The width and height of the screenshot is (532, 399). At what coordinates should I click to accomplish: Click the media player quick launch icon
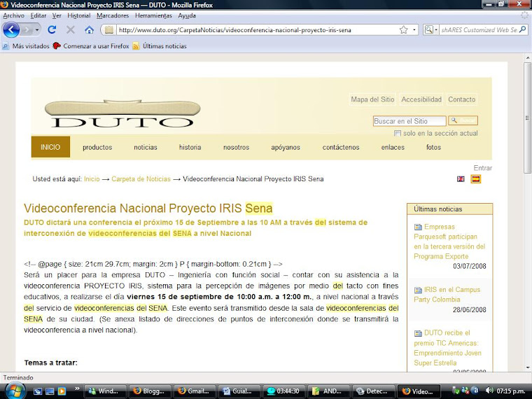point(62,391)
